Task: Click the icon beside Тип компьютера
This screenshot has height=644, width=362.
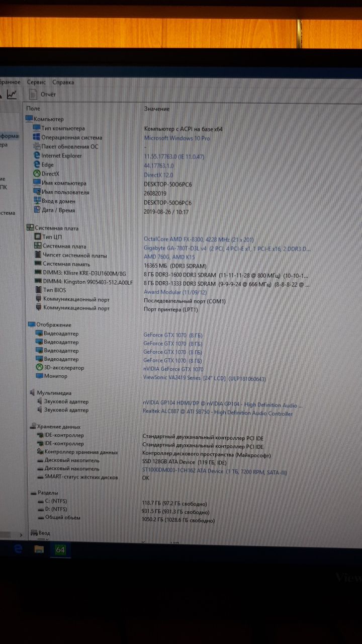Action: coord(37,128)
